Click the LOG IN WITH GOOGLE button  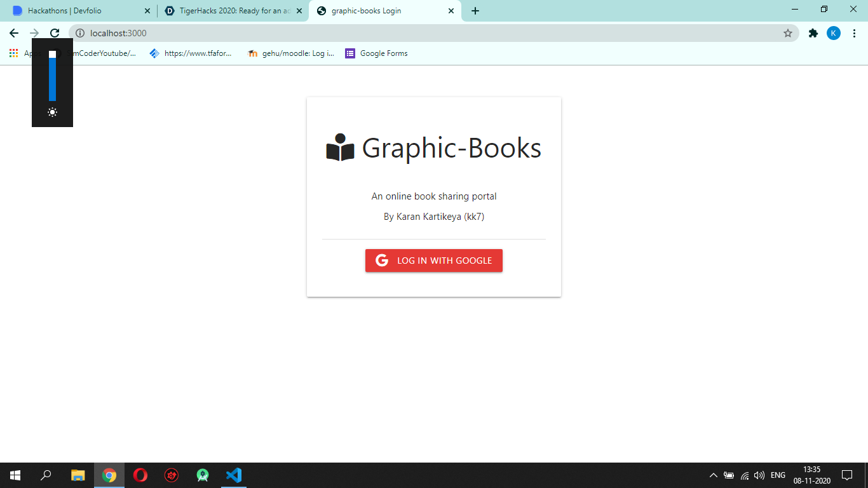434,261
